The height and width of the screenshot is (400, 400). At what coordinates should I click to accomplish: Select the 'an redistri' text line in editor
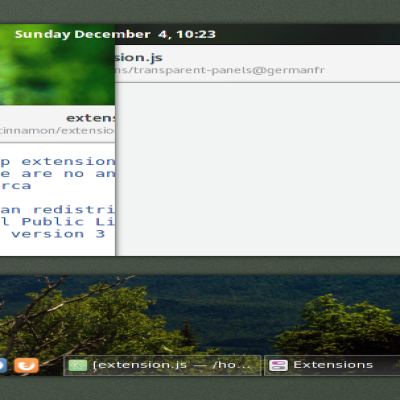[x=57, y=210]
